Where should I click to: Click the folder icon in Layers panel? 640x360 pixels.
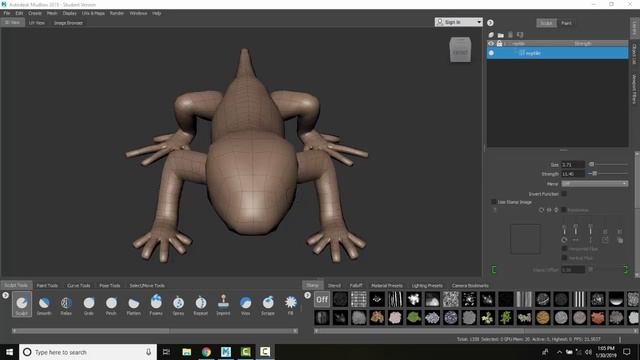(500, 35)
